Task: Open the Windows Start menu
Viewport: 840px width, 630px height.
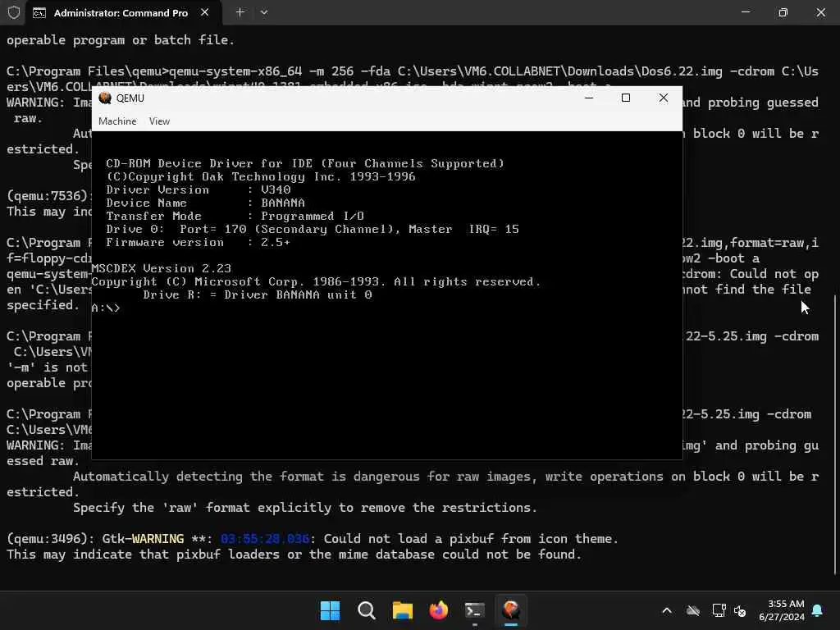Action: click(x=330, y=610)
